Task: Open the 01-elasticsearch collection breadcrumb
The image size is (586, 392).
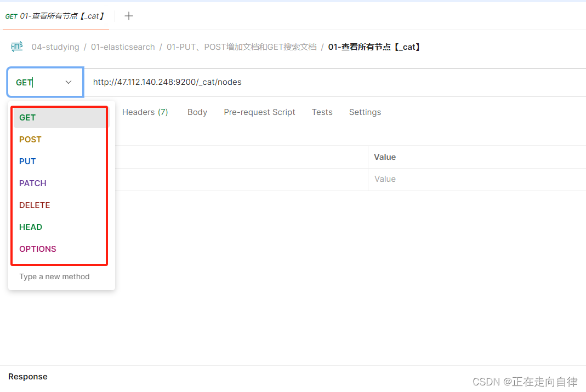Action: point(123,47)
